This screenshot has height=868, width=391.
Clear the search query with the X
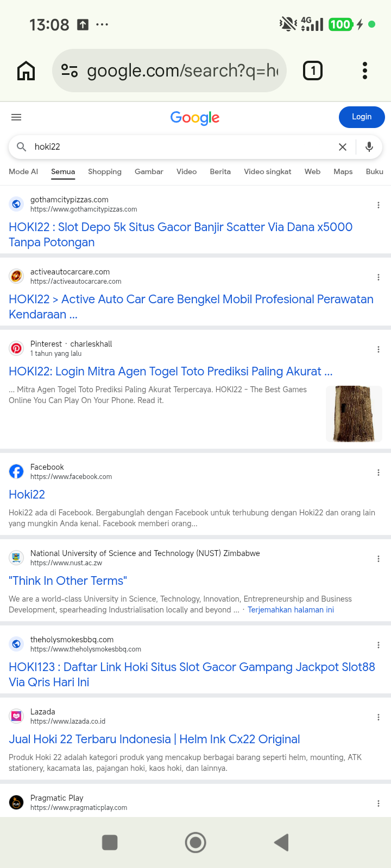(343, 147)
